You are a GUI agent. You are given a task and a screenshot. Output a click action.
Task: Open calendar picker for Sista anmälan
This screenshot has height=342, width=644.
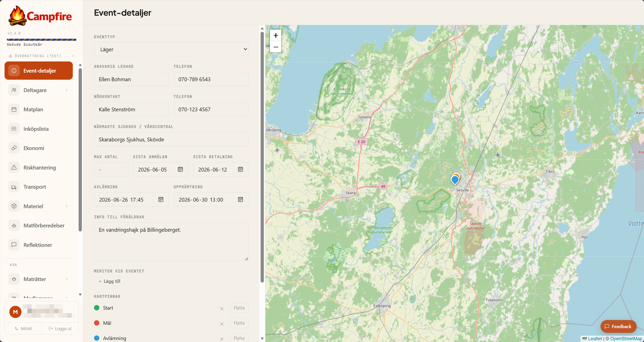coord(180,169)
